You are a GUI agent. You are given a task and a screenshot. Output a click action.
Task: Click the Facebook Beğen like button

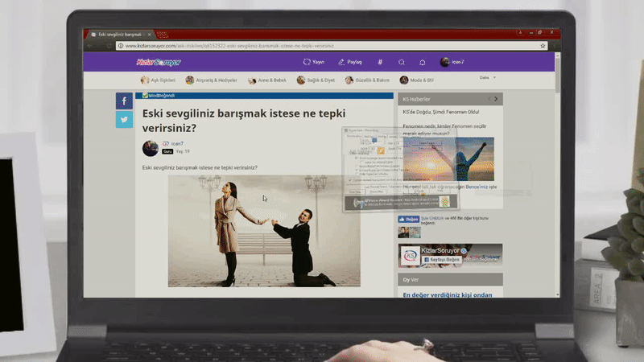click(408, 219)
